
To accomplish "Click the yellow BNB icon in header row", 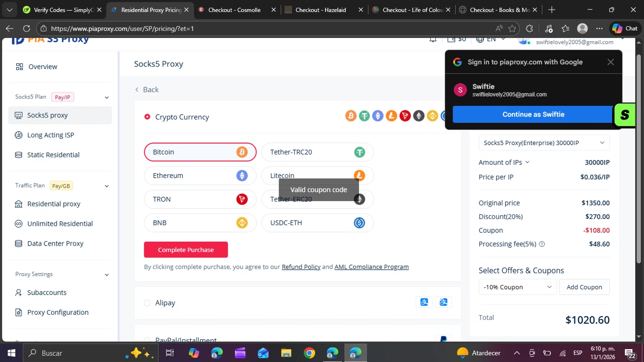I will click(432, 116).
